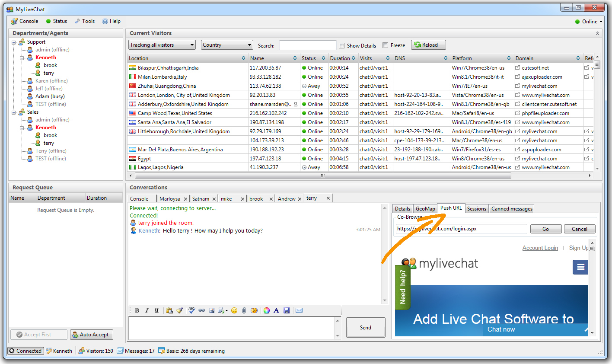Sort the Duration column via sort icon
Viewport: 612px width, 364px height.
coord(353,58)
